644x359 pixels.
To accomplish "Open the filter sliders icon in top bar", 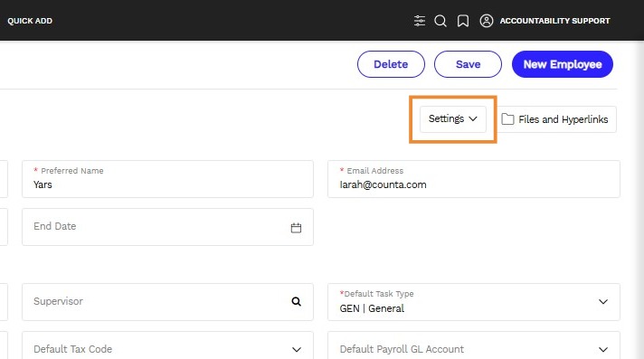I will (x=420, y=21).
